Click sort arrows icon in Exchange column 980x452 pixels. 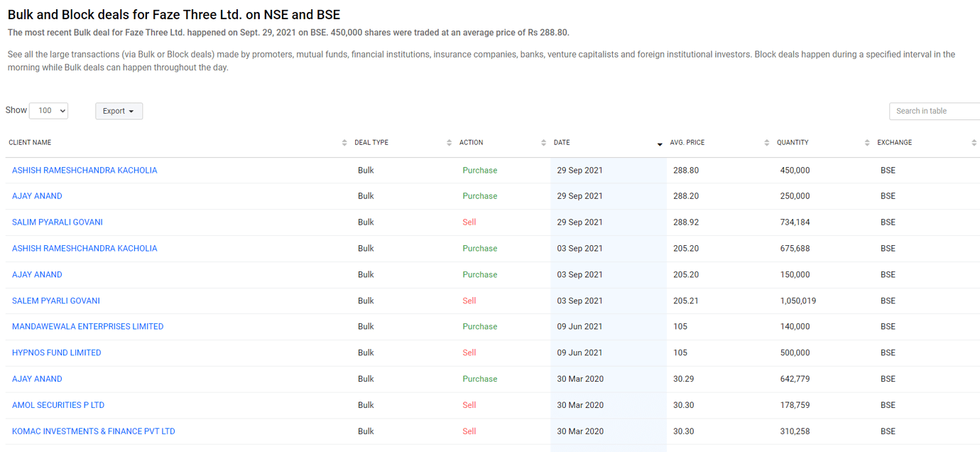point(974,143)
